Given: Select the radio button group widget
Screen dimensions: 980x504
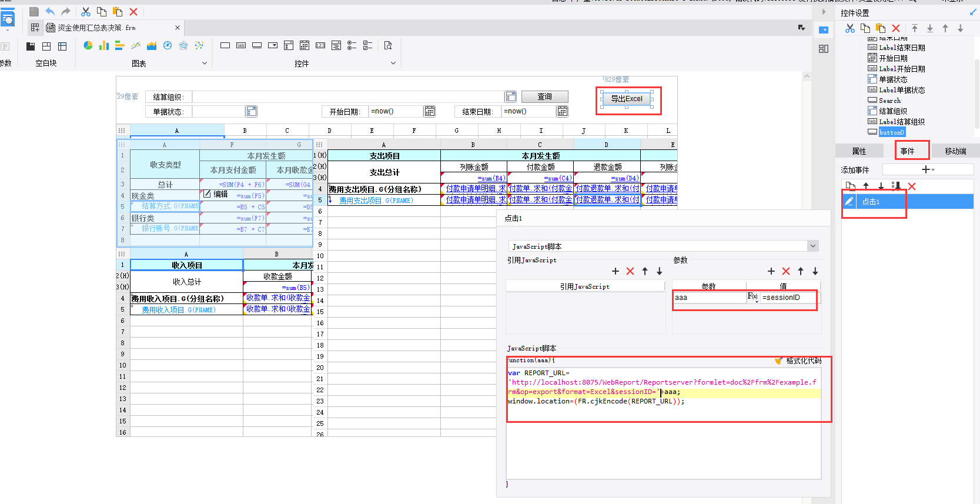Looking at the screenshot, I should click(352, 45).
